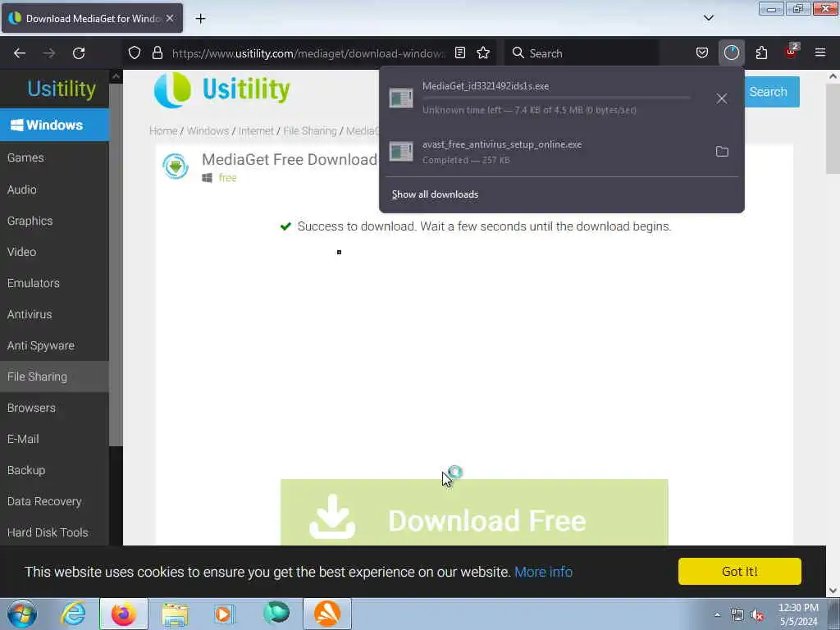
Task: Switch to Firefox on the taskbar
Action: (x=124, y=614)
